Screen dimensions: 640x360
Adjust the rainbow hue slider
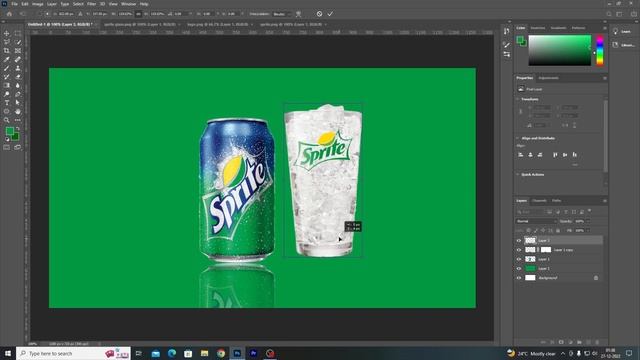tap(600, 50)
